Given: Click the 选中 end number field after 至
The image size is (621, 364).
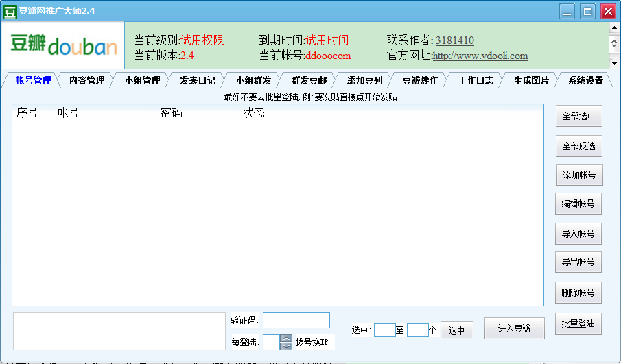Looking at the screenshot, I should tap(418, 330).
